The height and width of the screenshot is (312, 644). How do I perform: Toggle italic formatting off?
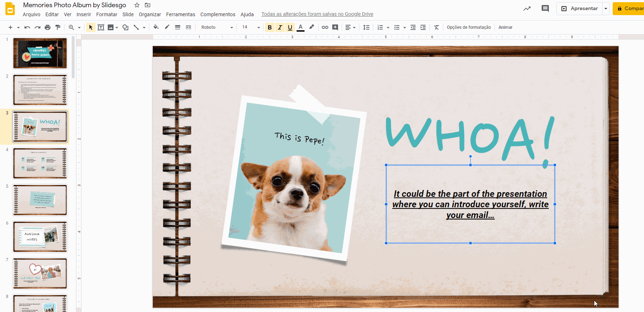point(280,27)
